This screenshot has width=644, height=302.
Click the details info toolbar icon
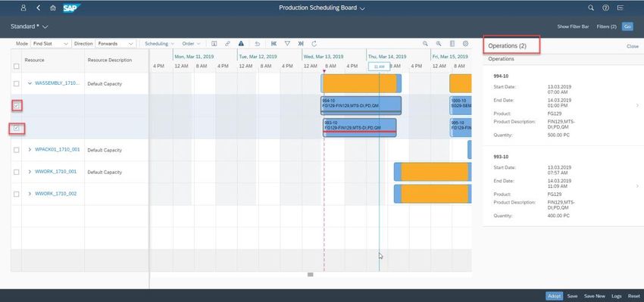click(x=214, y=43)
